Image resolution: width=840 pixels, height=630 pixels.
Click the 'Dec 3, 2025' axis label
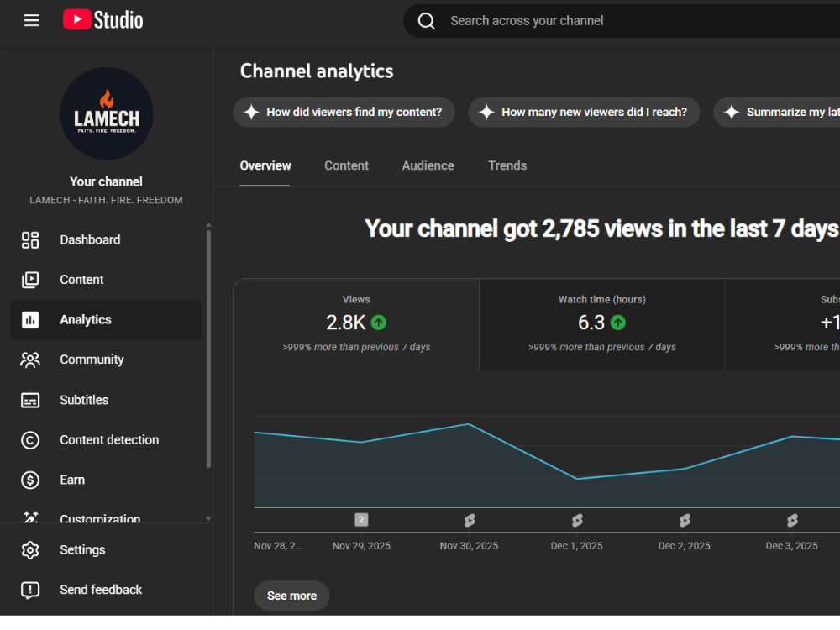pos(792,546)
